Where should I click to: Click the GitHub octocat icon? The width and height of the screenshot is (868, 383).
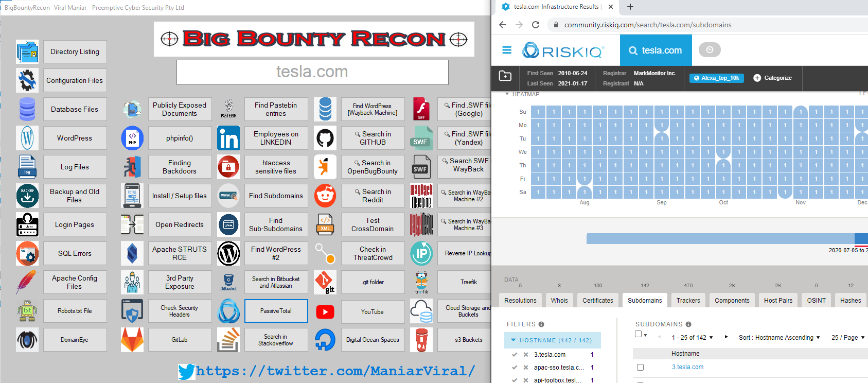point(325,138)
